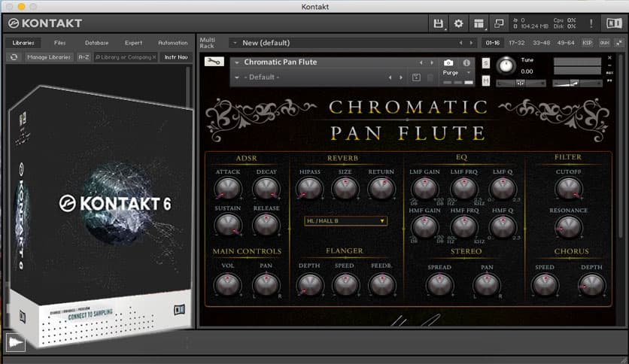Click the panic exclamation mark icon
This screenshot has width=629, height=364.
click(591, 23)
